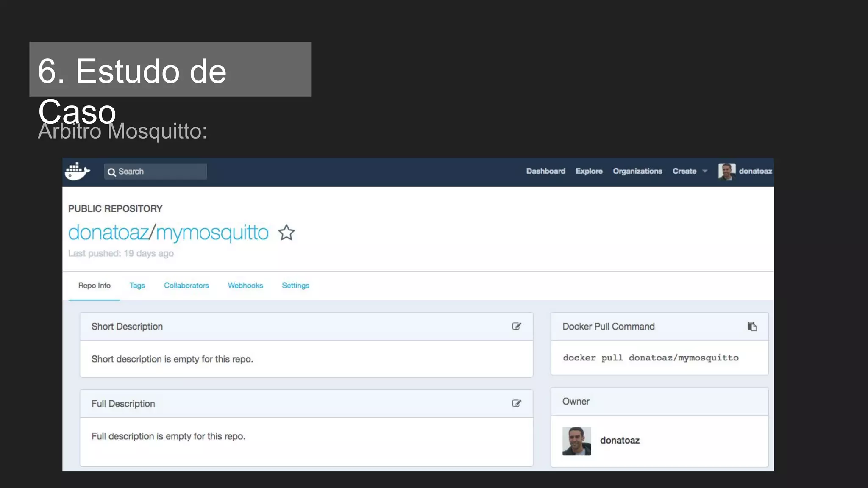Screen dimensions: 868x488
Task: Edit the Full Description
Action: [x=516, y=403]
